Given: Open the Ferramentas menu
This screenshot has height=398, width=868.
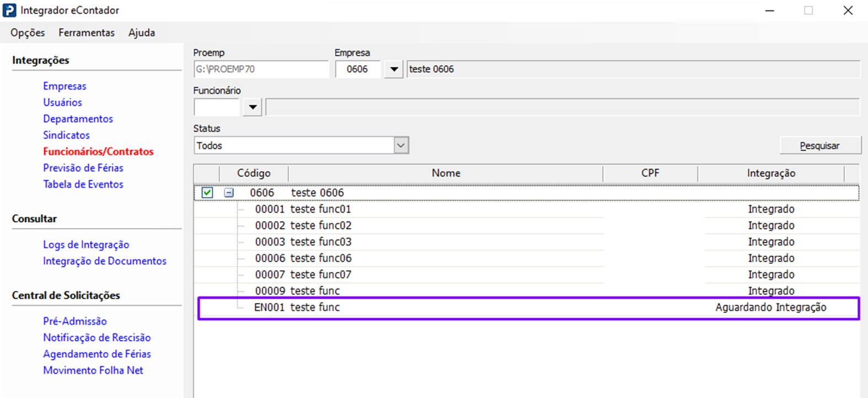Looking at the screenshot, I should coord(87,33).
